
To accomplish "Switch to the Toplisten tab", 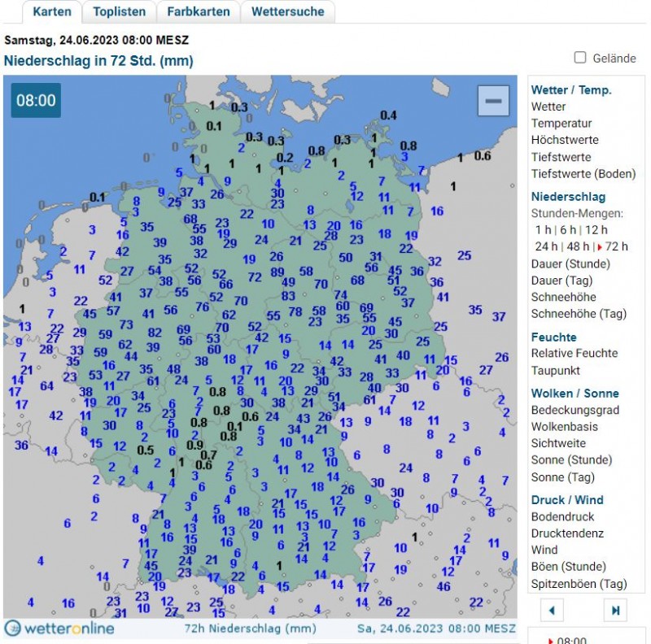I will pyautogui.click(x=120, y=11).
